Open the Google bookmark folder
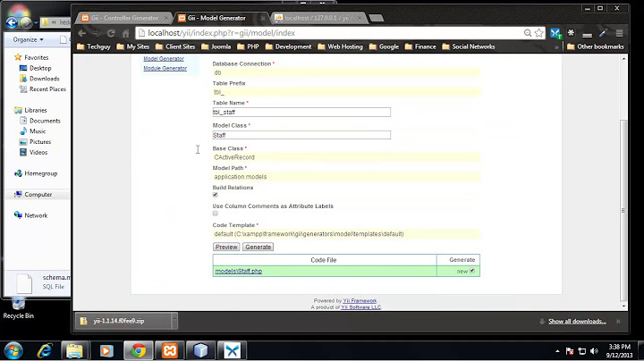 coord(384,46)
